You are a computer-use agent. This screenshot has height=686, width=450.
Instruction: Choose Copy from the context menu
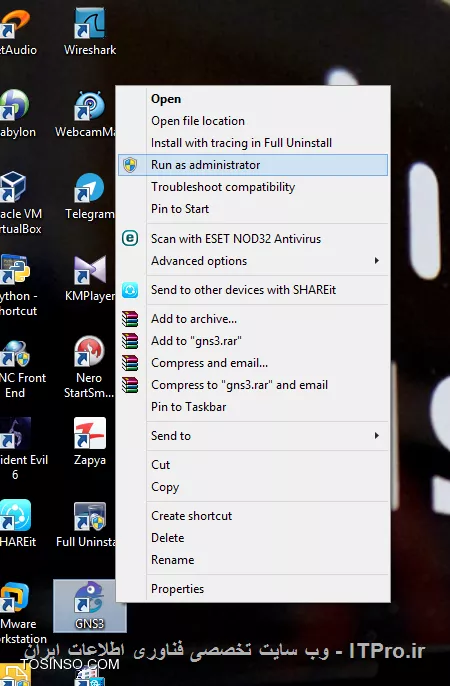[x=253, y=487]
